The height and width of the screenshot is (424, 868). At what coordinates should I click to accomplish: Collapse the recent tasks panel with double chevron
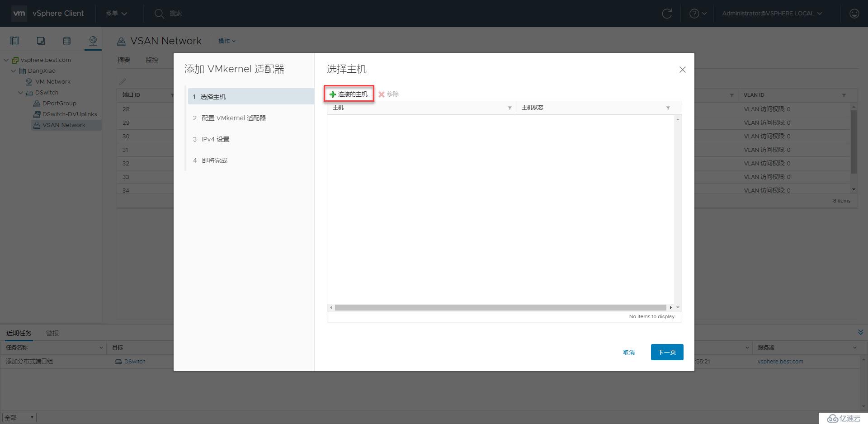click(x=860, y=332)
